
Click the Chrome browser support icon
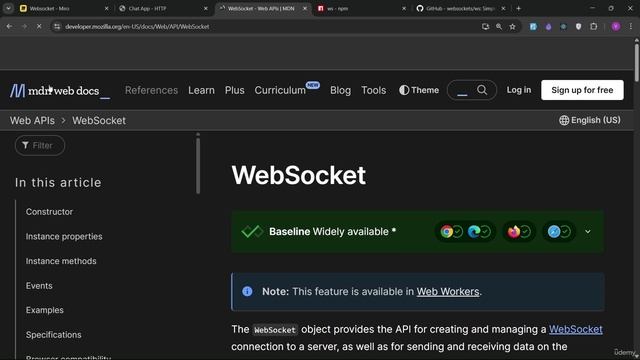tap(447, 232)
